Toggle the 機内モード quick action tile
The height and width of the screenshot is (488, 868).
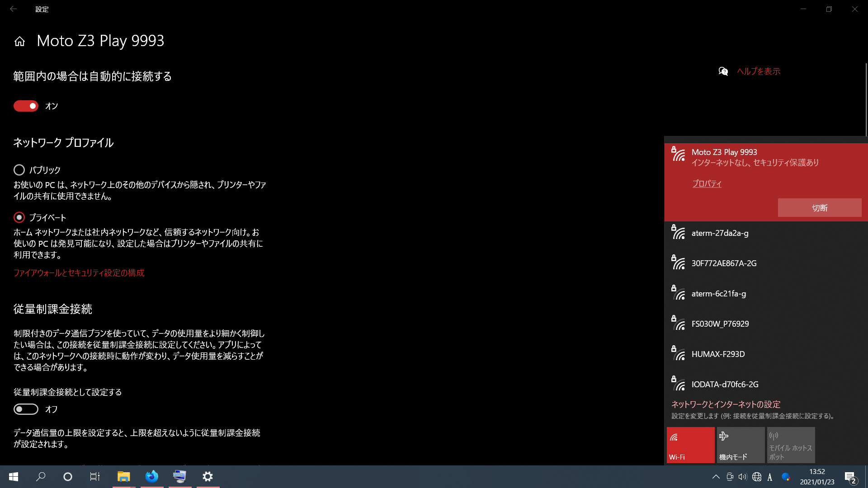741,445
